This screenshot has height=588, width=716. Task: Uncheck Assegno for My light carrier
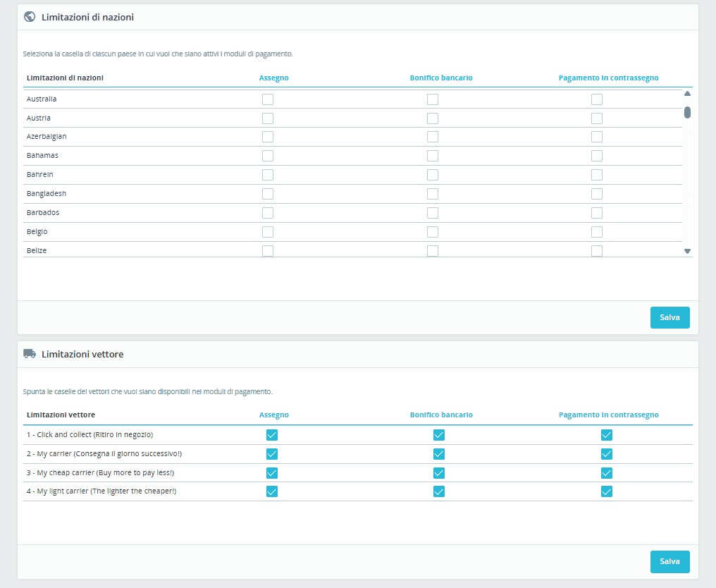(272, 491)
